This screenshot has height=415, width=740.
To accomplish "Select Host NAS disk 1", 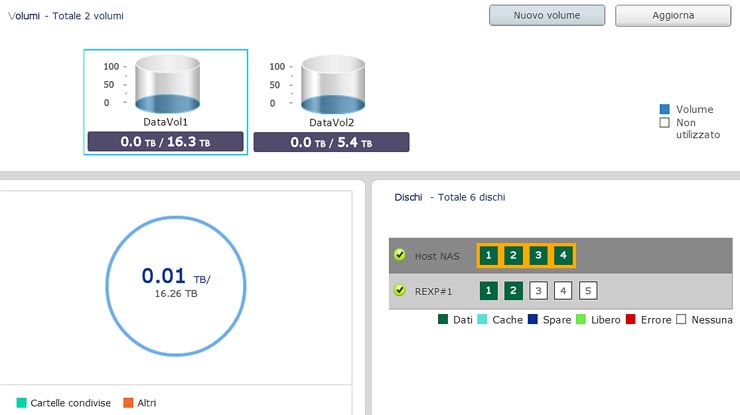I will click(x=488, y=256).
